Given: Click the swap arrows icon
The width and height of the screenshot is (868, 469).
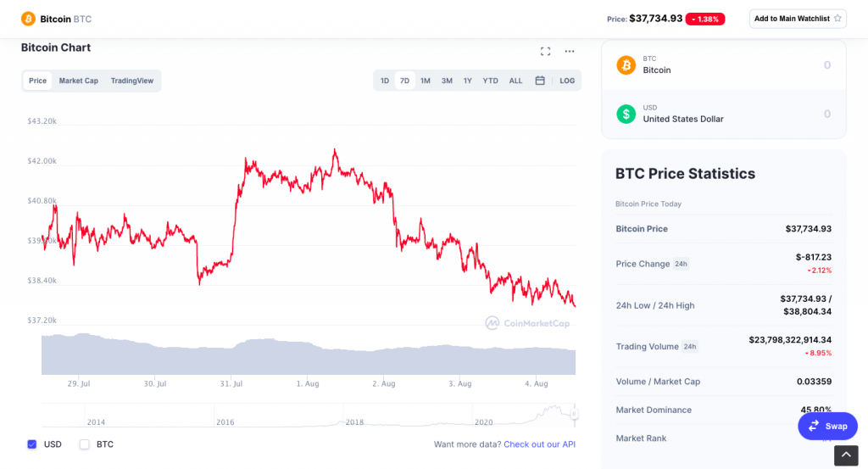Looking at the screenshot, I should (813, 426).
